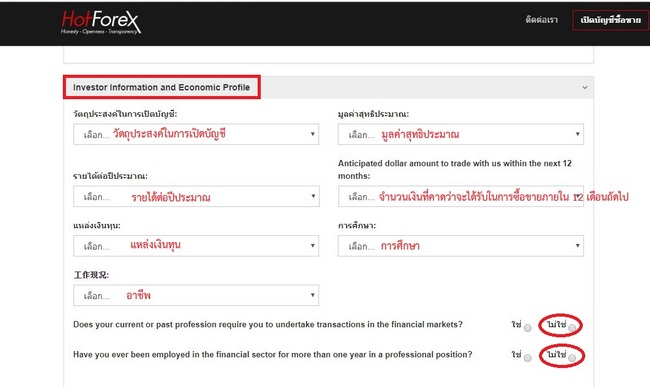Open มูลค่าสุทธิประมาณ net worth dropdown

pos(461,134)
